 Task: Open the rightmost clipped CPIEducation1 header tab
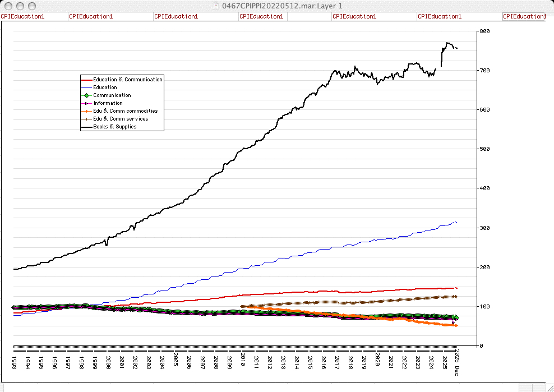click(x=524, y=16)
